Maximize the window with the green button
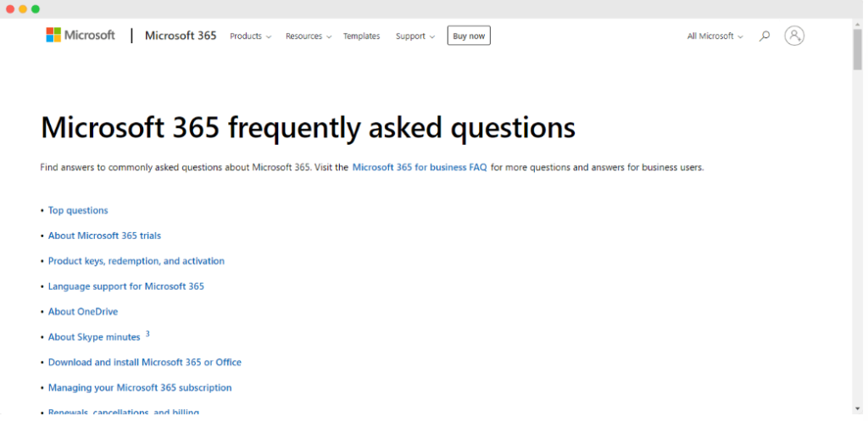Viewport: 868px width, 421px height. (36, 8)
